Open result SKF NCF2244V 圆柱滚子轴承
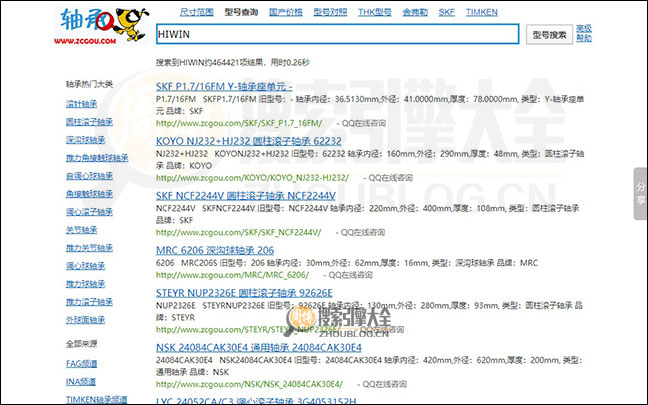This screenshot has width=648, height=405. (x=246, y=195)
